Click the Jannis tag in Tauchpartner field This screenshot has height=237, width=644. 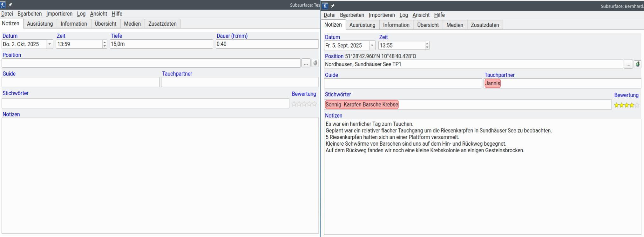click(x=492, y=83)
